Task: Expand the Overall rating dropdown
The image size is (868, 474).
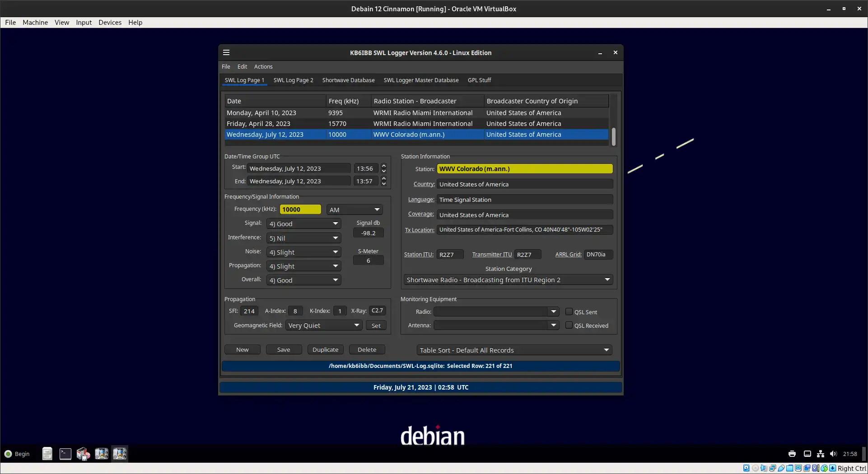Action: (303, 280)
